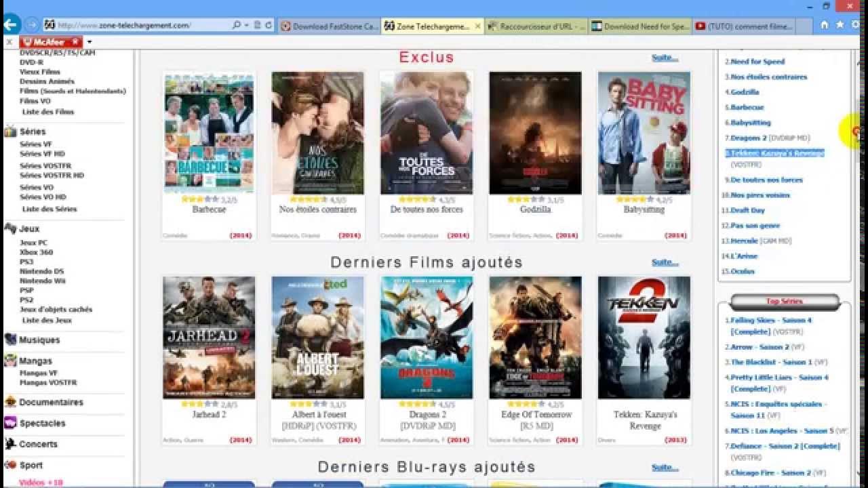The height and width of the screenshot is (488, 868).
Task: Click the Musiques category icon in sidebar
Action: 10,340
